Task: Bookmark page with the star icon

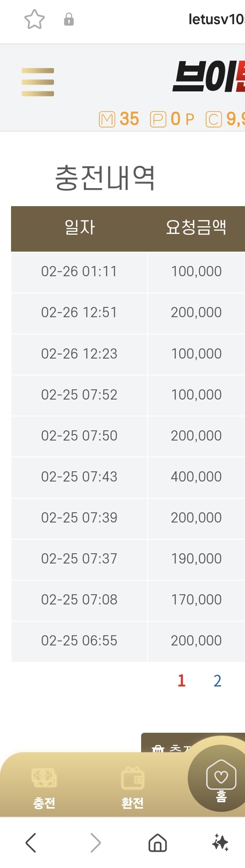Action: pos(34,19)
